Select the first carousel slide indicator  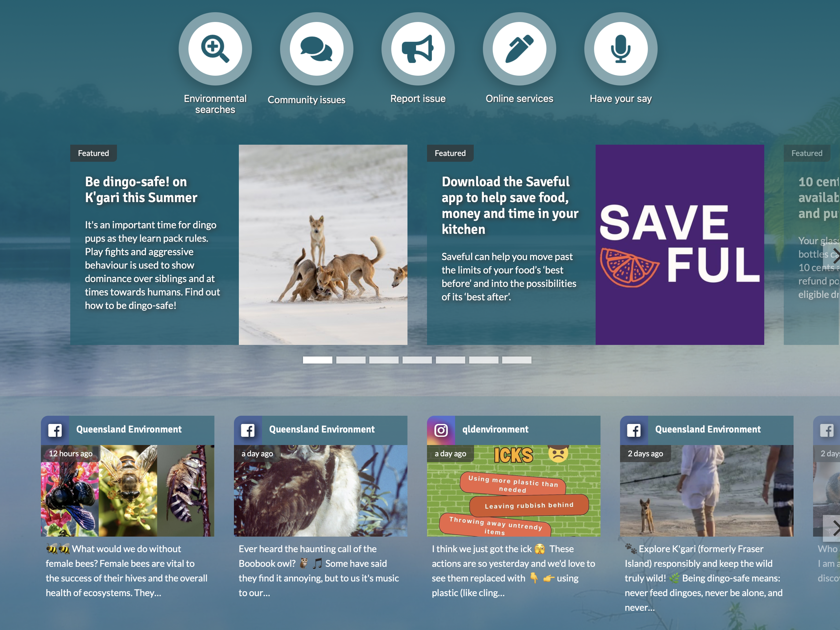317,360
